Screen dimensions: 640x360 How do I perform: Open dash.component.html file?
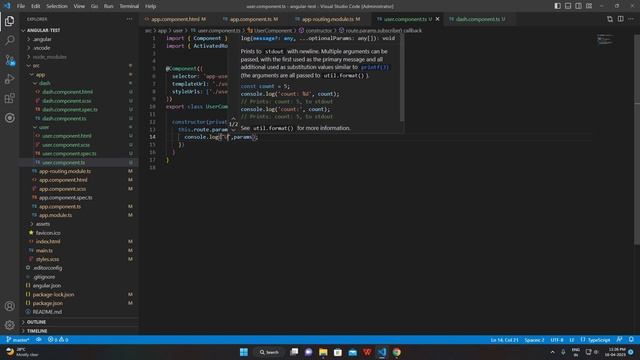67,92
